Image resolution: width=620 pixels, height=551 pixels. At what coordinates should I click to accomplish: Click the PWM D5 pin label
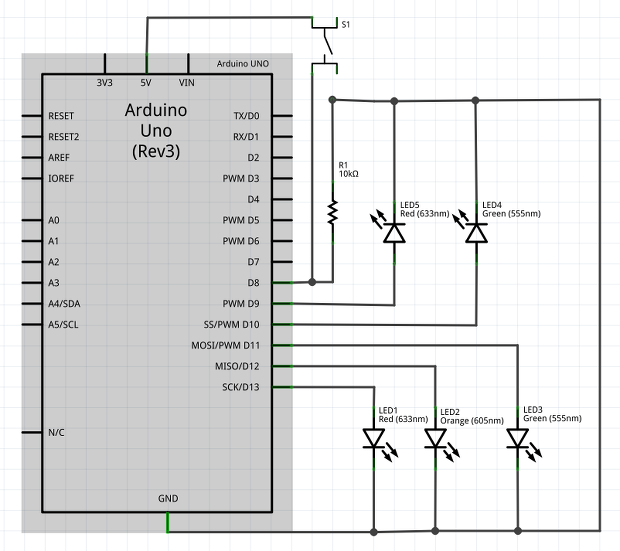(x=241, y=220)
